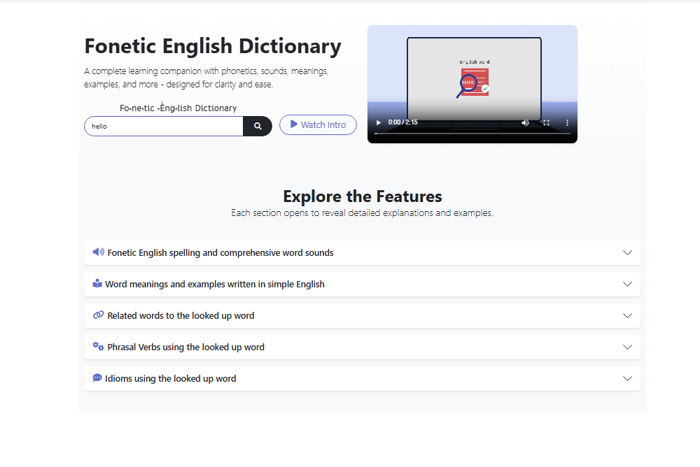The height and width of the screenshot is (467, 700).
Task: Open video more options menu
Action: [x=567, y=122]
